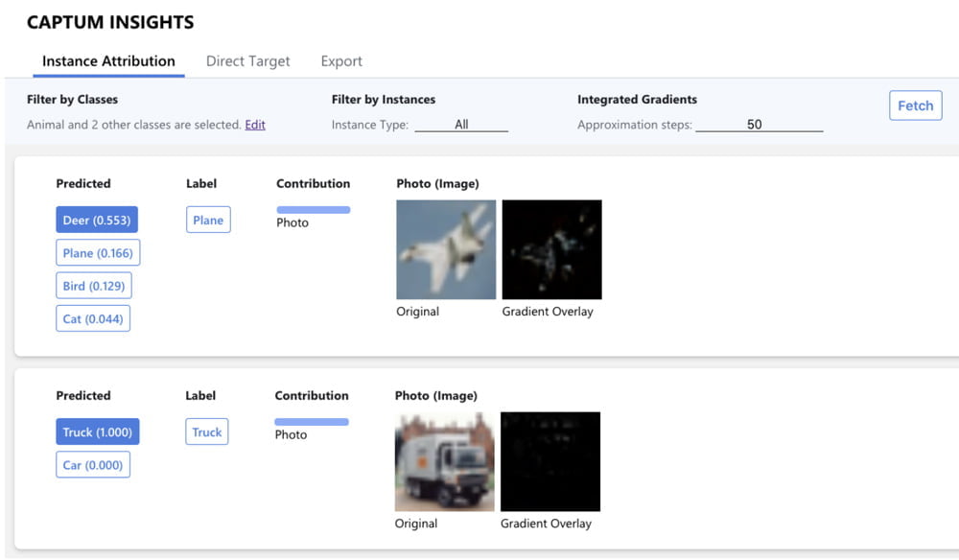Select the Plane (0.166) prediction
959x560 pixels.
tap(98, 253)
